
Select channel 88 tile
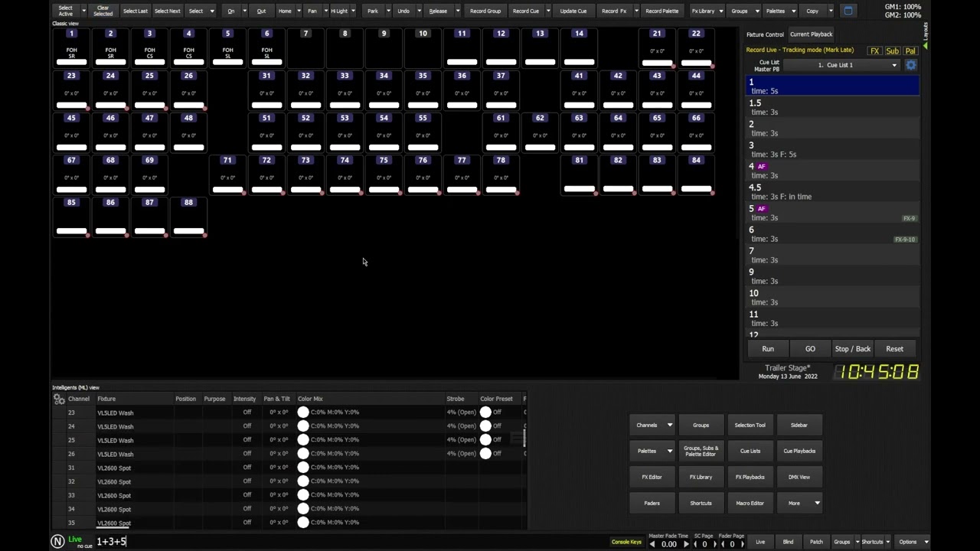tap(188, 217)
